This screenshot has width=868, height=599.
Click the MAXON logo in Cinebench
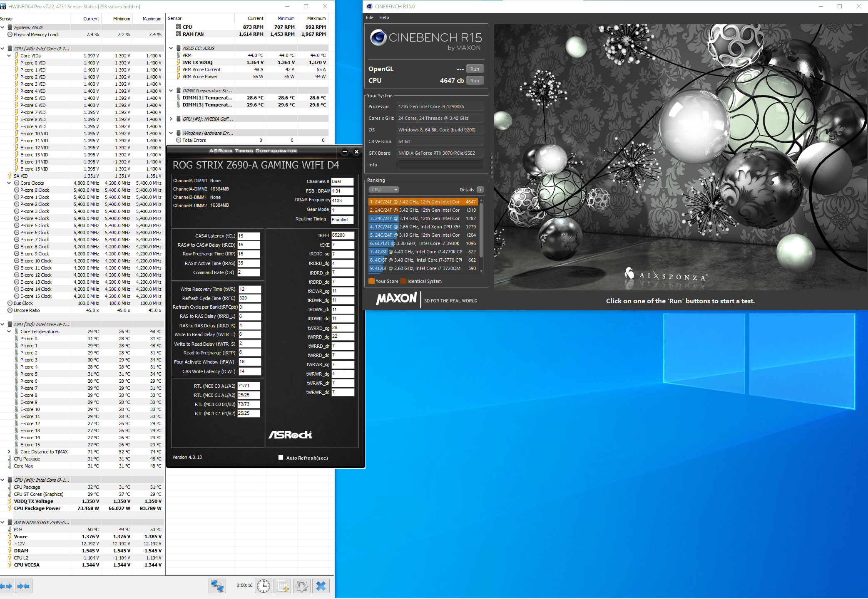coord(396,299)
